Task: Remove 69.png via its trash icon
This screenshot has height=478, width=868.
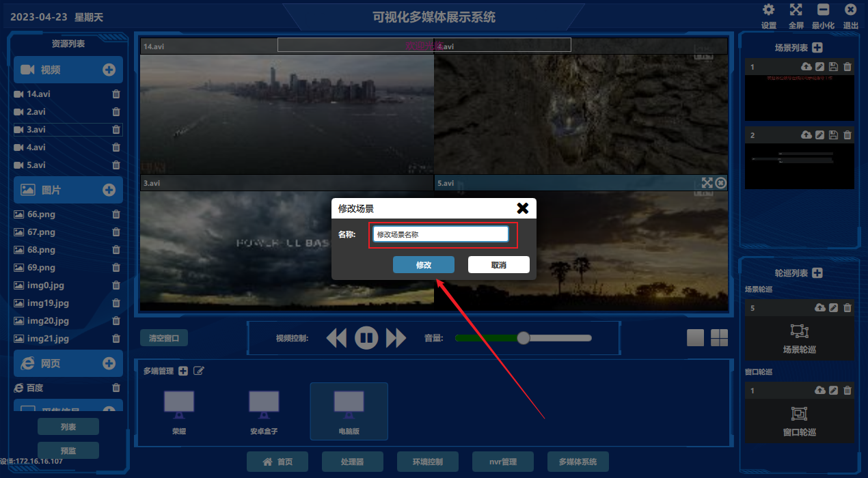Action: point(116,268)
